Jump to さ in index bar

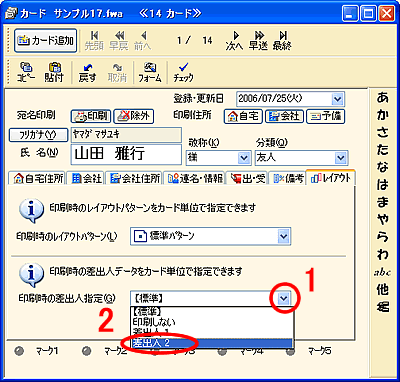pyautogui.click(x=382, y=133)
